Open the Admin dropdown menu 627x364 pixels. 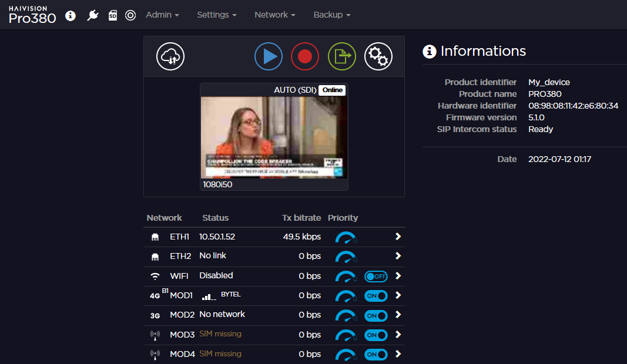162,15
